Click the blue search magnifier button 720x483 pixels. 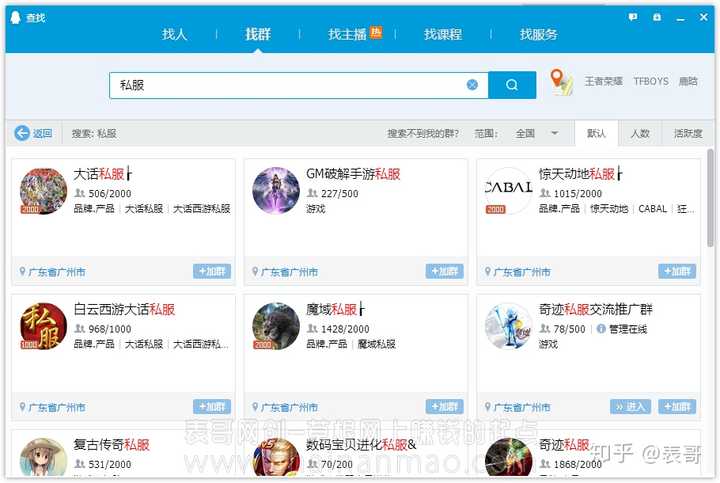pyautogui.click(x=512, y=85)
